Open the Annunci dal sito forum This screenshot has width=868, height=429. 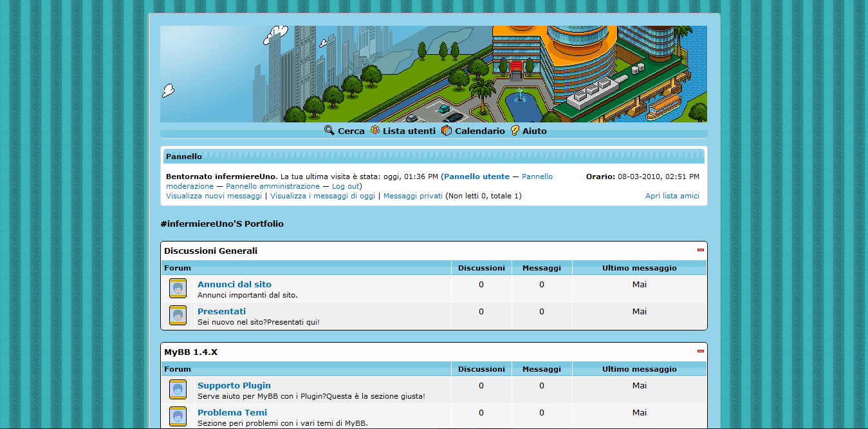click(x=234, y=284)
